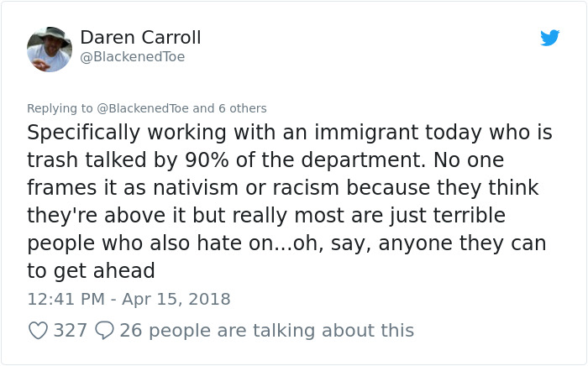588x366 pixels.
Task: Open Daren Carroll's profile picture
Action: pyautogui.click(x=50, y=49)
